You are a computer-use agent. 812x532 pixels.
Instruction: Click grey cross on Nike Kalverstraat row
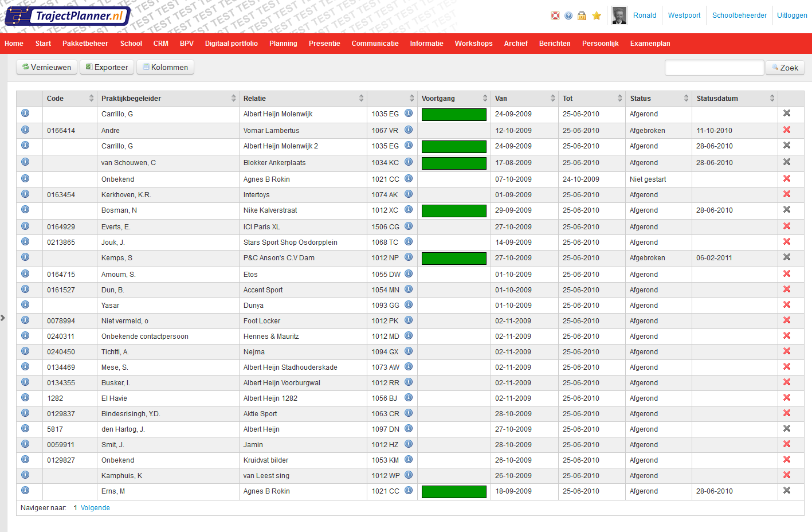pyautogui.click(x=787, y=209)
